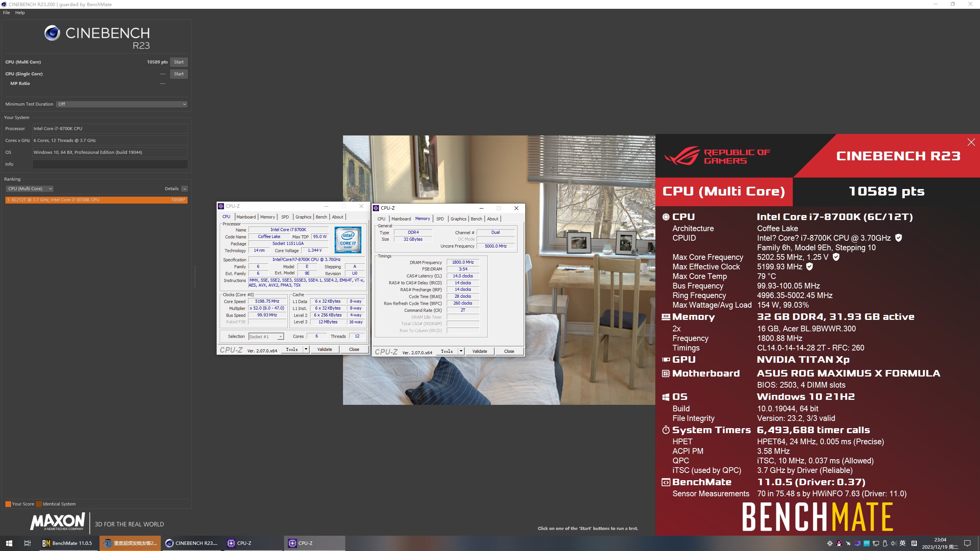Click the Intel Core i7 logo in CPU-Z
The image size is (980, 551).
(348, 240)
